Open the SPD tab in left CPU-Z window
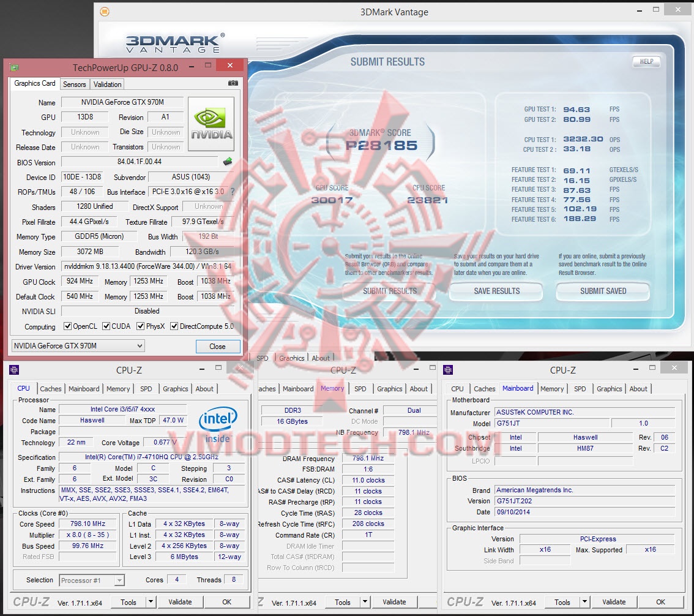 [x=146, y=388]
